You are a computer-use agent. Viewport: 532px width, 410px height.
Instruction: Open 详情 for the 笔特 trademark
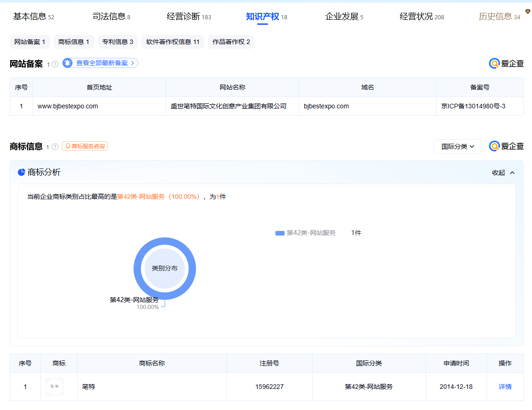click(x=505, y=387)
